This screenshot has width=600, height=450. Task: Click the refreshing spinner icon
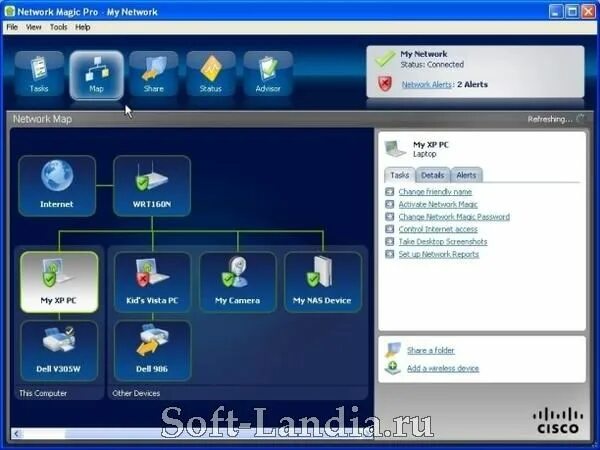(580, 118)
